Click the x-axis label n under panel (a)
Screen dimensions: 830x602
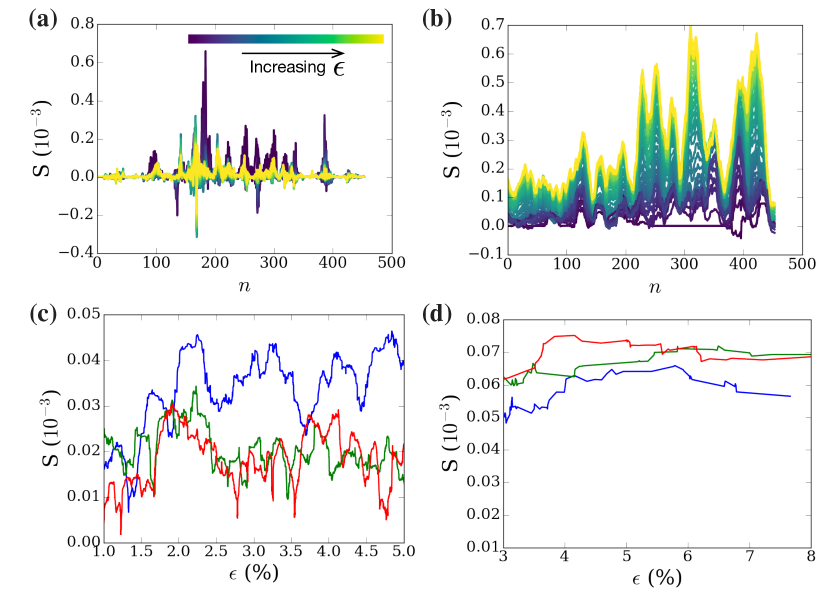244,286
